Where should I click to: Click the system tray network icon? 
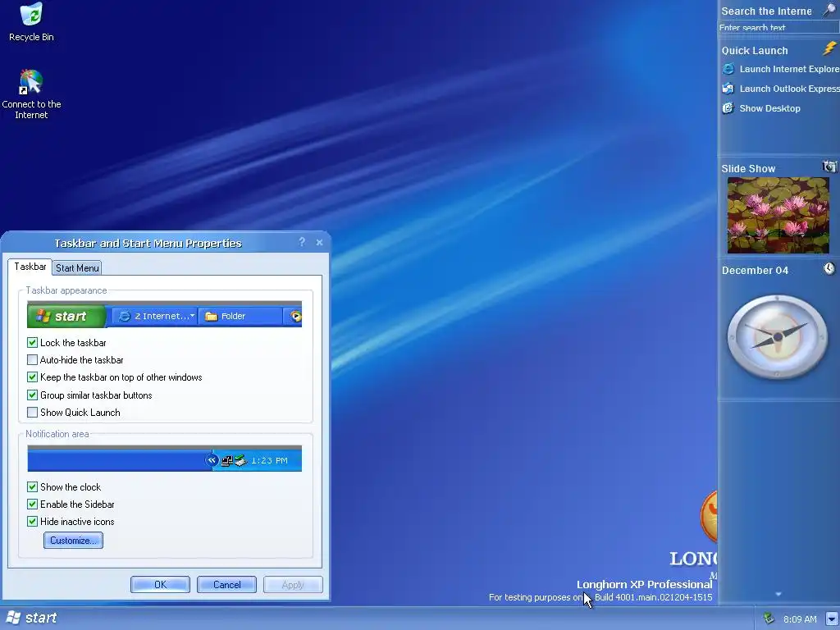pyautogui.click(x=769, y=619)
